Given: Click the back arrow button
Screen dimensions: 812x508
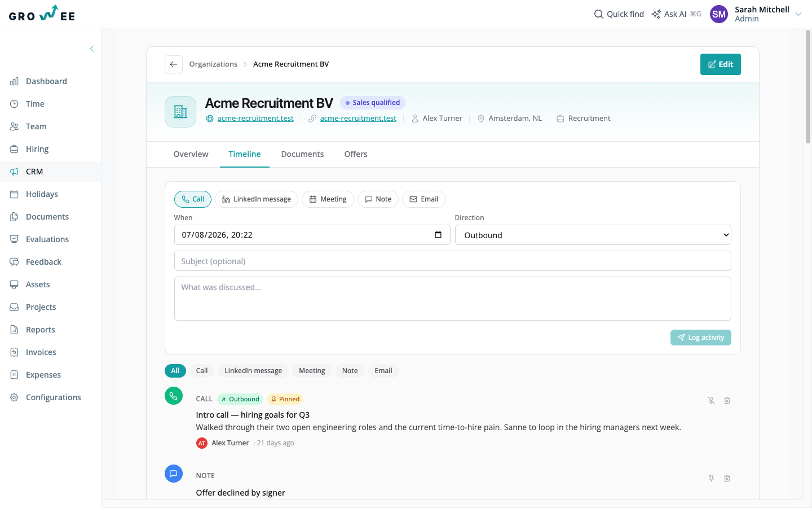Looking at the screenshot, I should (x=174, y=64).
